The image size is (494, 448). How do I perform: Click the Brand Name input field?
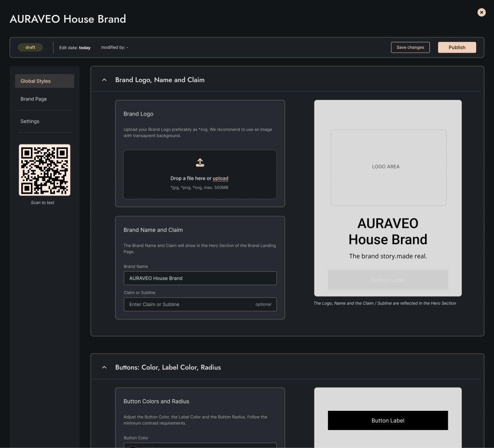pos(200,278)
